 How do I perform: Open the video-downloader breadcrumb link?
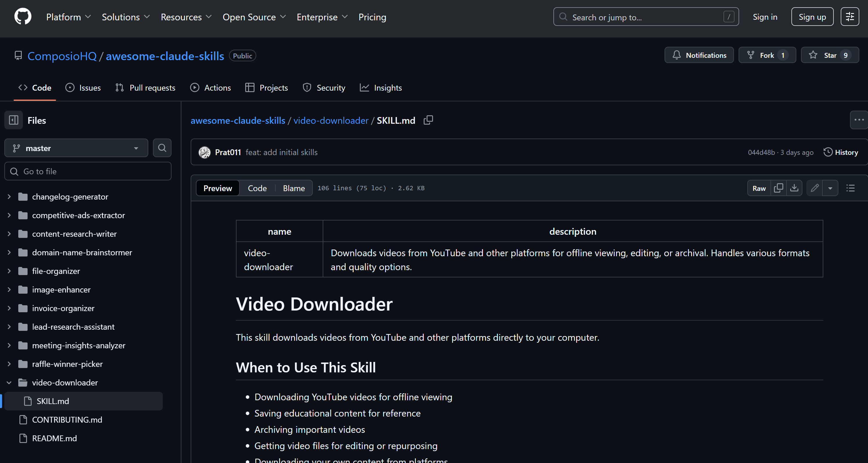coord(331,120)
